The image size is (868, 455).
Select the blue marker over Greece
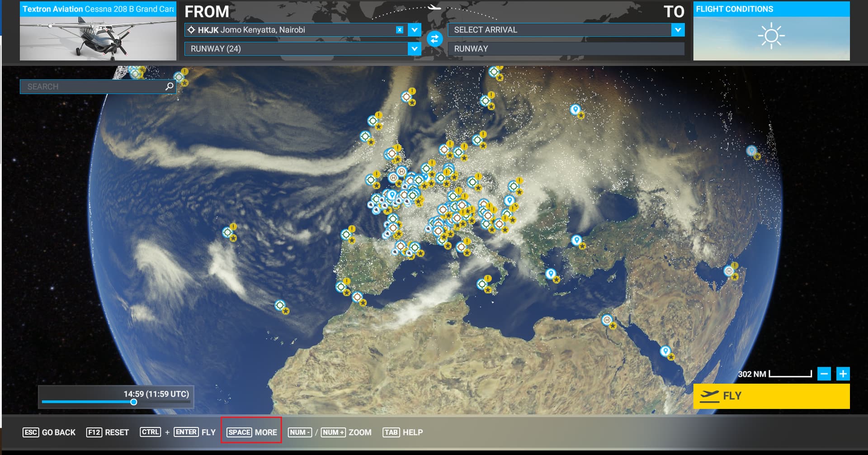(550, 274)
